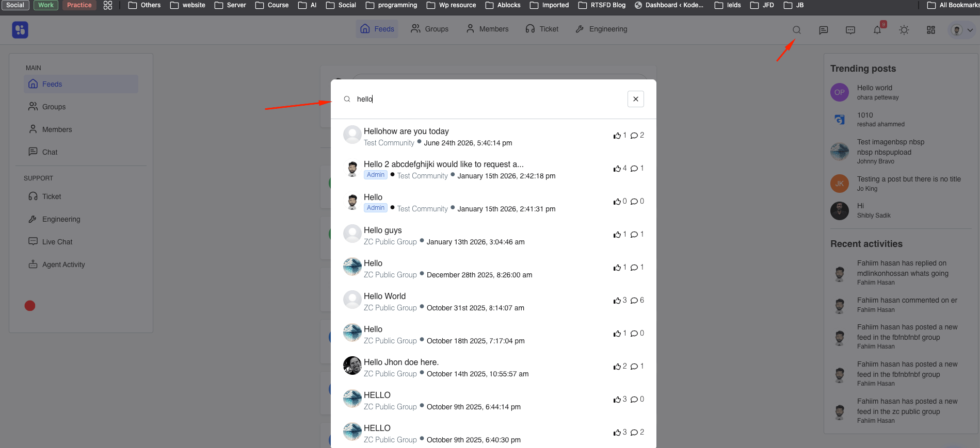
Task: Open the Others bookmarks folder
Action: pyautogui.click(x=144, y=5)
